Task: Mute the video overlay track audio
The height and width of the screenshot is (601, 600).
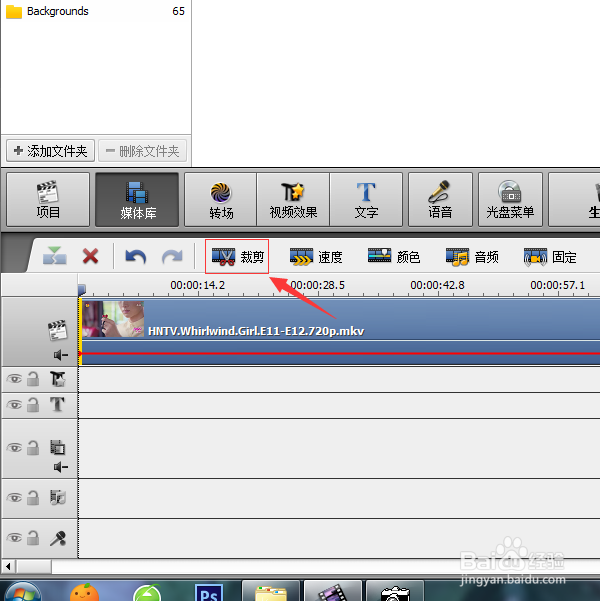Action: point(61,467)
